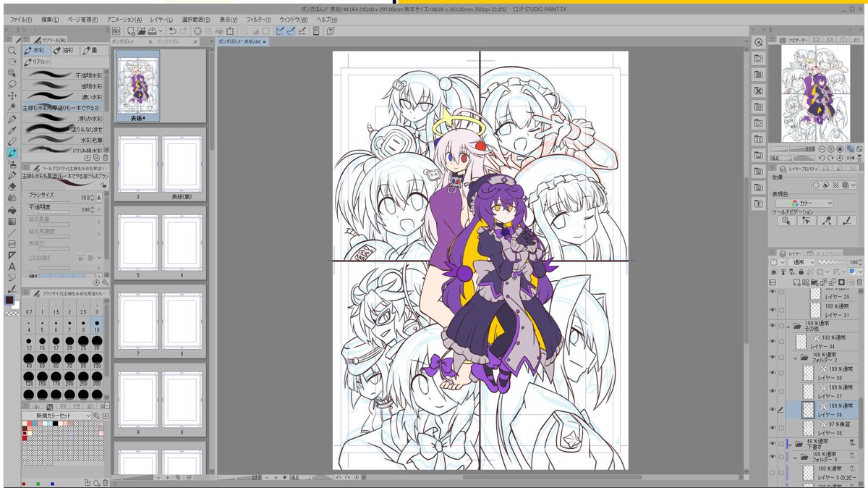Click the Redo arrow in toolbar
Image resolution: width=868 pixels, height=488 pixels.
pyautogui.click(x=183, y=31)
